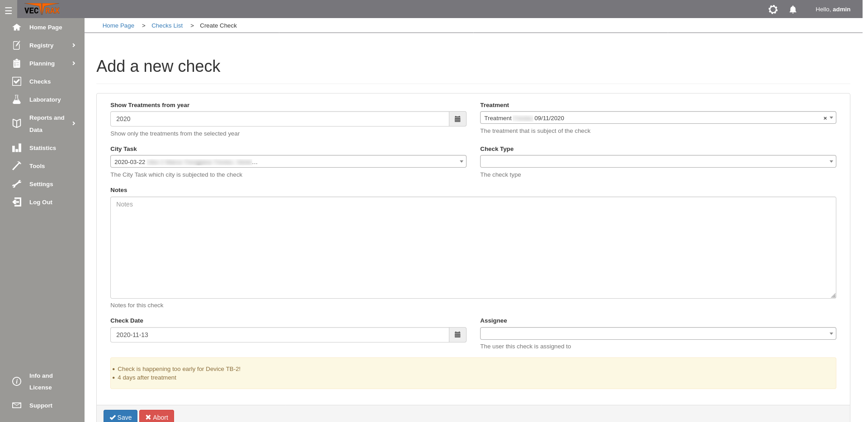The height and width of the screenshot is (422, 868).
Task: Click the Abort button
Action: click(156, 417)
